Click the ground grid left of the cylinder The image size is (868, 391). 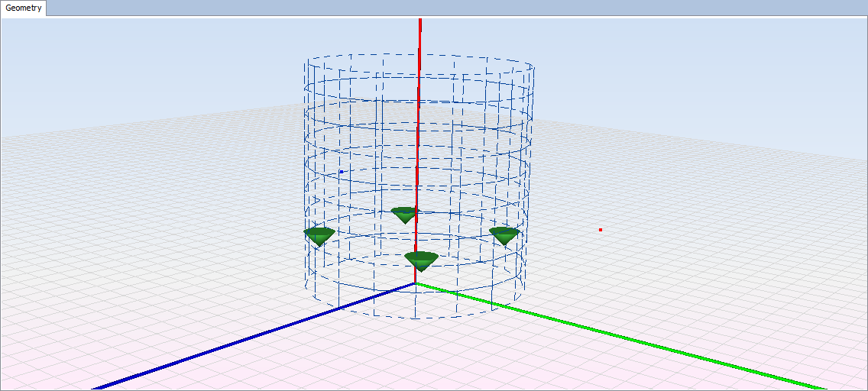153,229
